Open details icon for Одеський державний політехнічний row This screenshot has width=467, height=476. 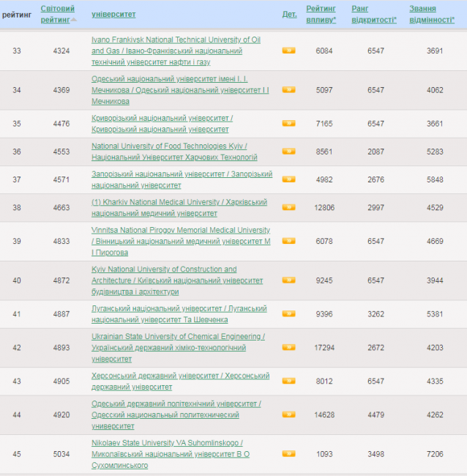(288, 414)
